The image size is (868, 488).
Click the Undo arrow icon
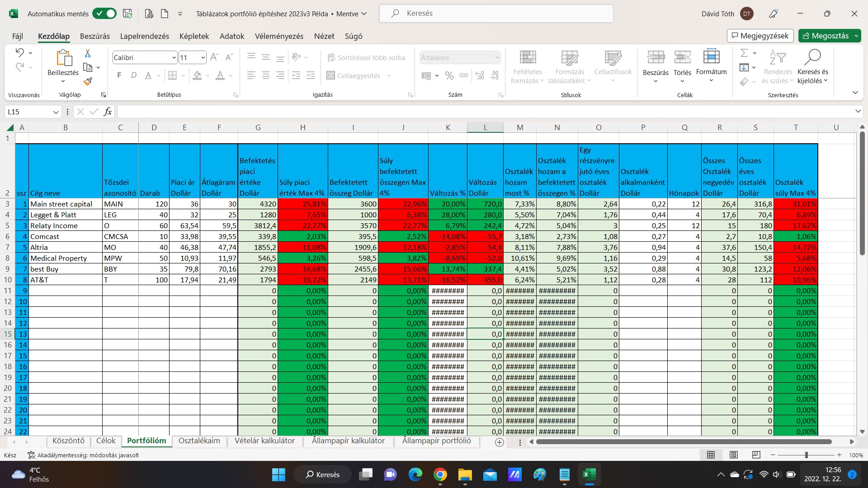click(20, 52)
